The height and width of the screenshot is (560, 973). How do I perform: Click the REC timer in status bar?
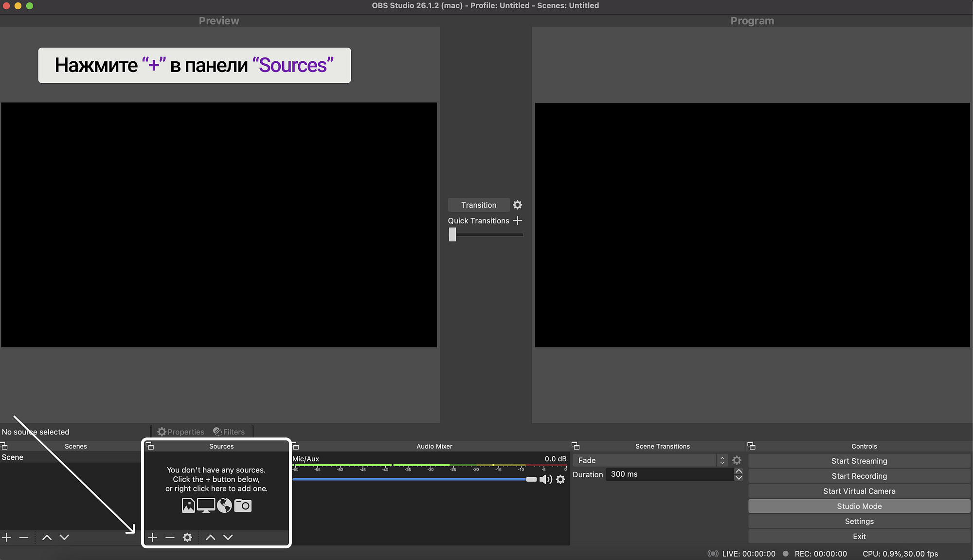point(821,554)
